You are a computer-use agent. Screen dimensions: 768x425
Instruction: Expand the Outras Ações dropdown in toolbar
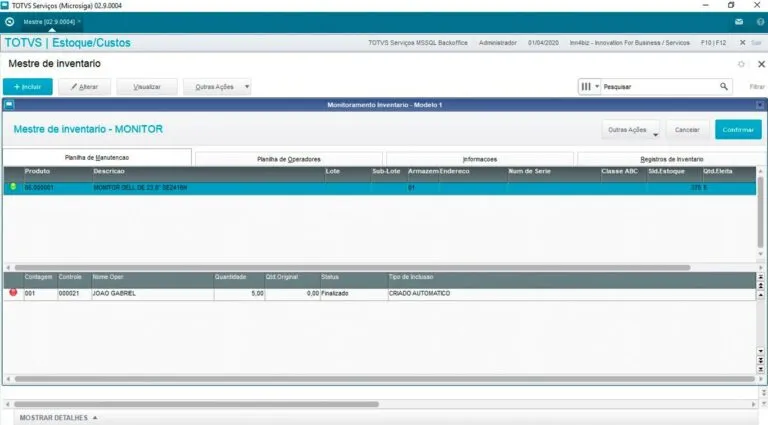[217, 87]
